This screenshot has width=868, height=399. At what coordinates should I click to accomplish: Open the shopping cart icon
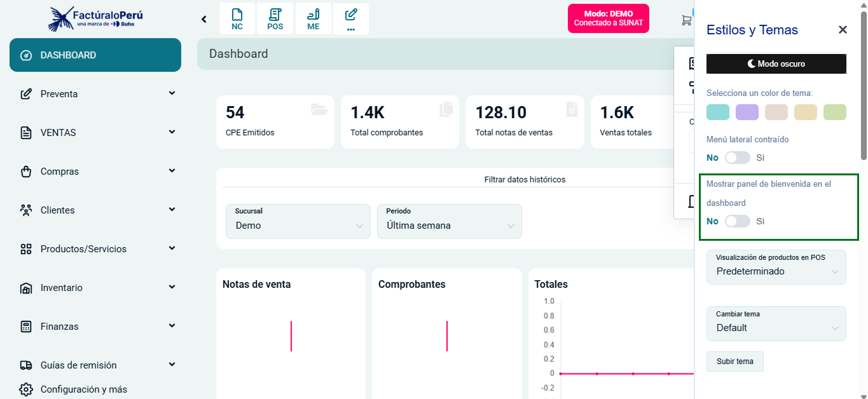coord(685,20)
